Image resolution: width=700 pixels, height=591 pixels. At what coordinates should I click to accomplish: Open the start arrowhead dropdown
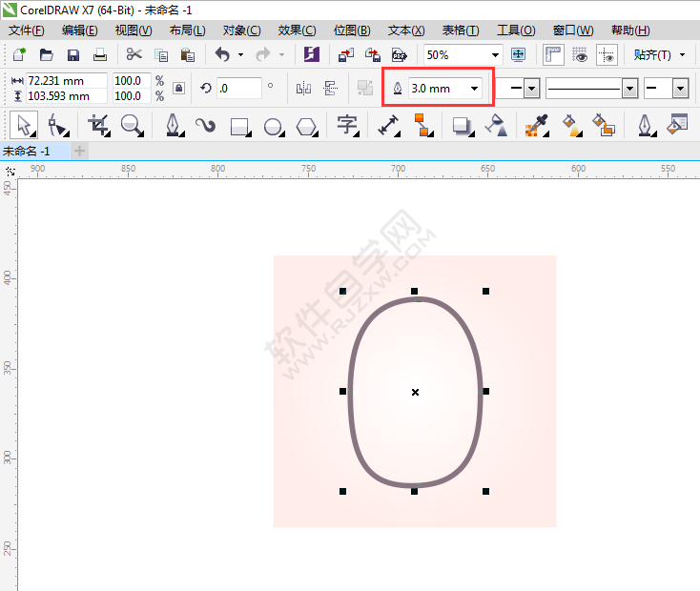pyautogui.click(x=531, y=89)
